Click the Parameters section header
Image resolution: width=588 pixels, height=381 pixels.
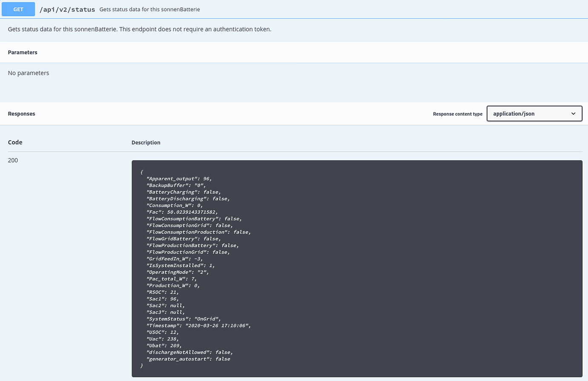[x=23, y=52]
